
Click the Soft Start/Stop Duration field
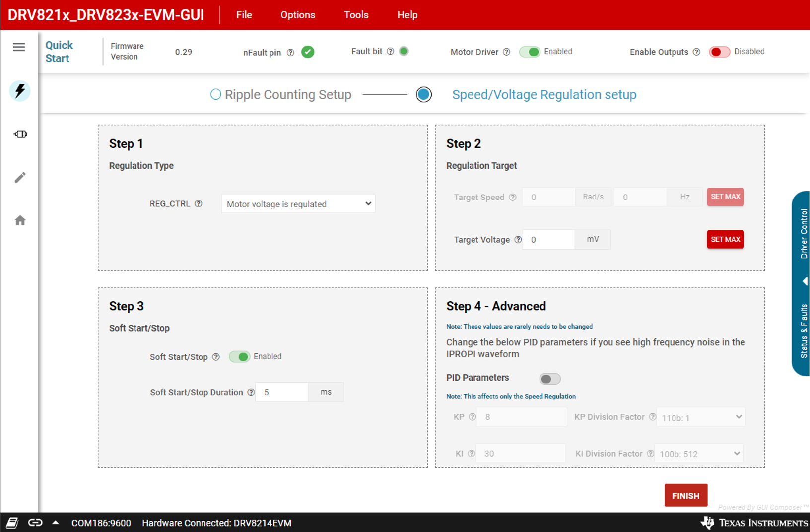point(282,392)
